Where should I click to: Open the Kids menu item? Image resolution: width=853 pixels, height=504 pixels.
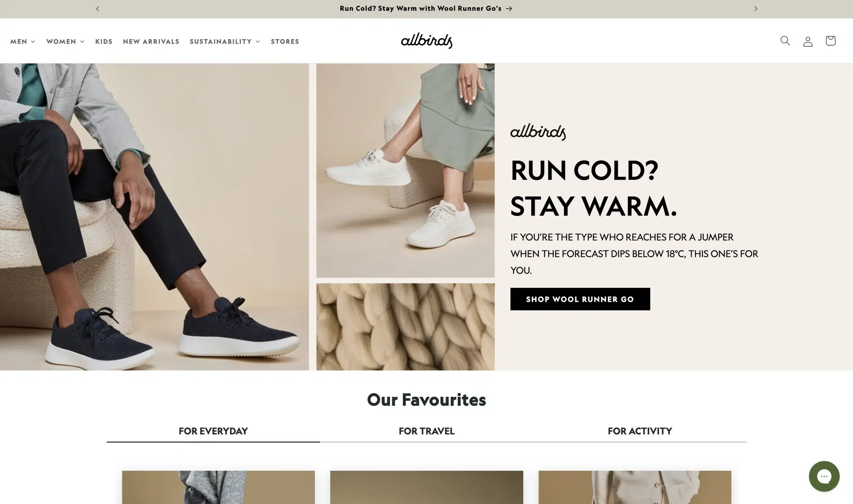click(104, 41)
